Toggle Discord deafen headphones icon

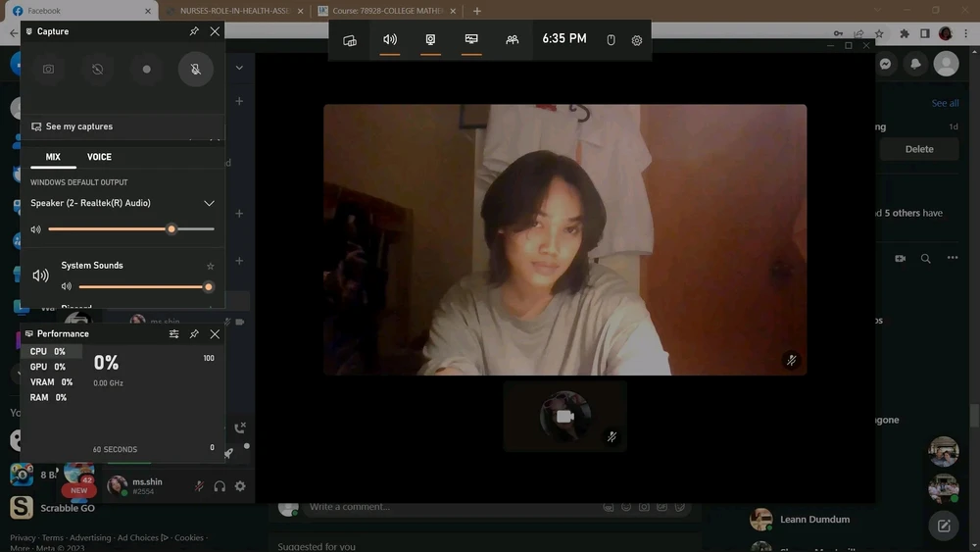coord(220,486)
